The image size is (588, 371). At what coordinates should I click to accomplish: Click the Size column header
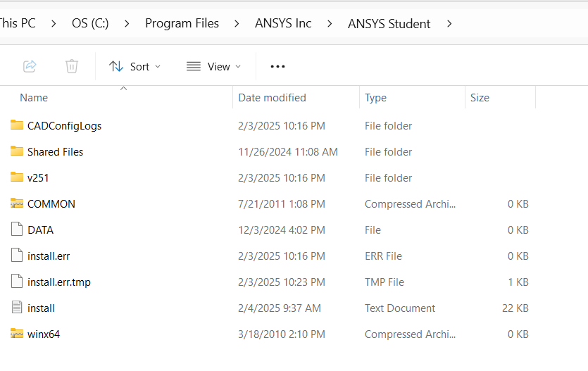pyautogui.click(x=480, y=98)
